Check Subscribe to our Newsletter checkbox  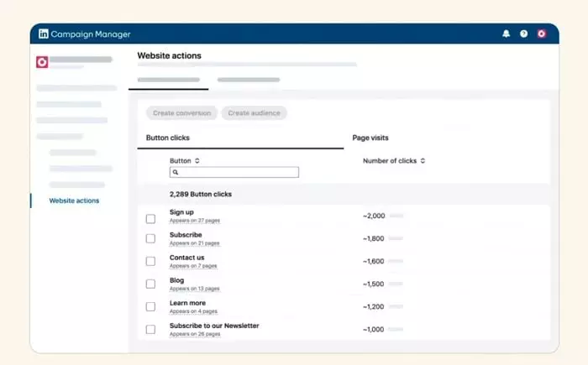pos(150,330)
